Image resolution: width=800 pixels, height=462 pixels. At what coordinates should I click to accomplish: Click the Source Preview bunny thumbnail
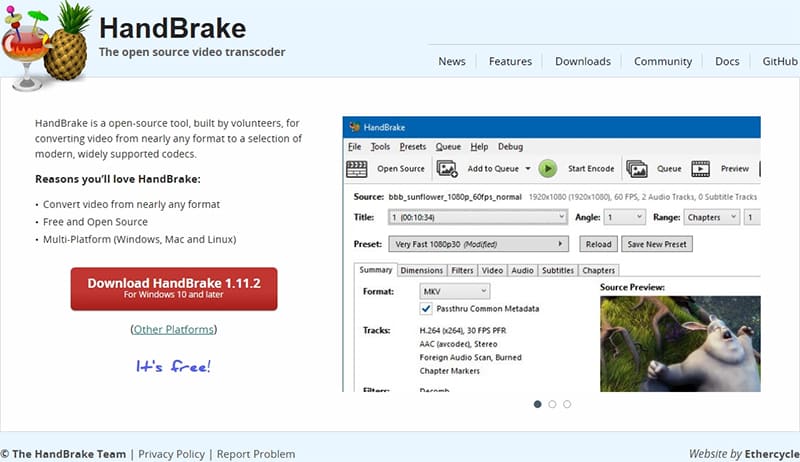tap(680, 344)
